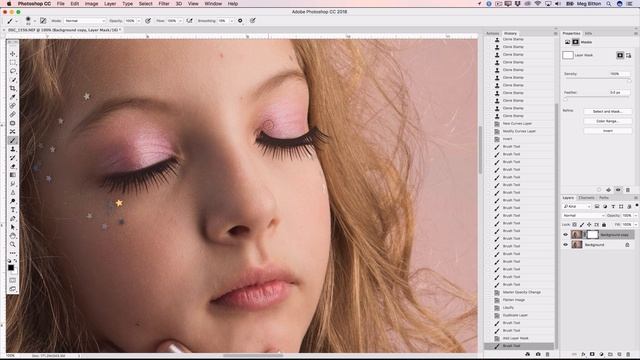Toggle pressure for opacity icon

[x=148, y=20]
